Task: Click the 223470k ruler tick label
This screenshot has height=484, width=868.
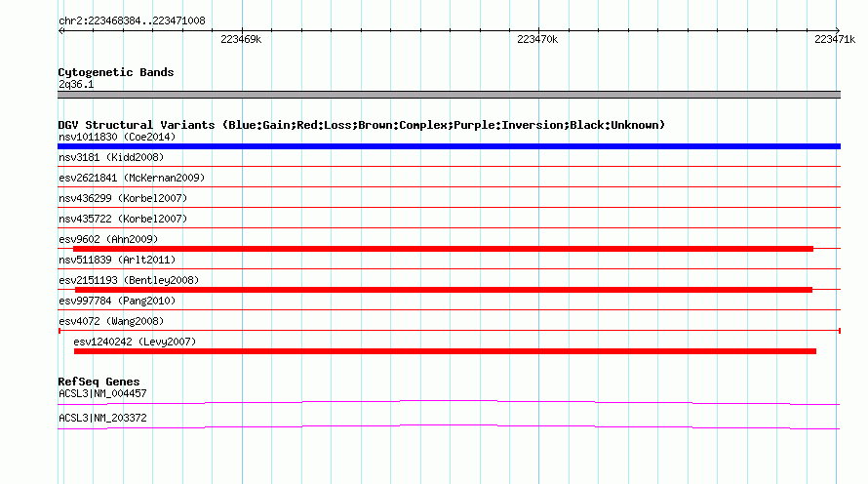Action: pyautogui.click(x=537, y=39)
